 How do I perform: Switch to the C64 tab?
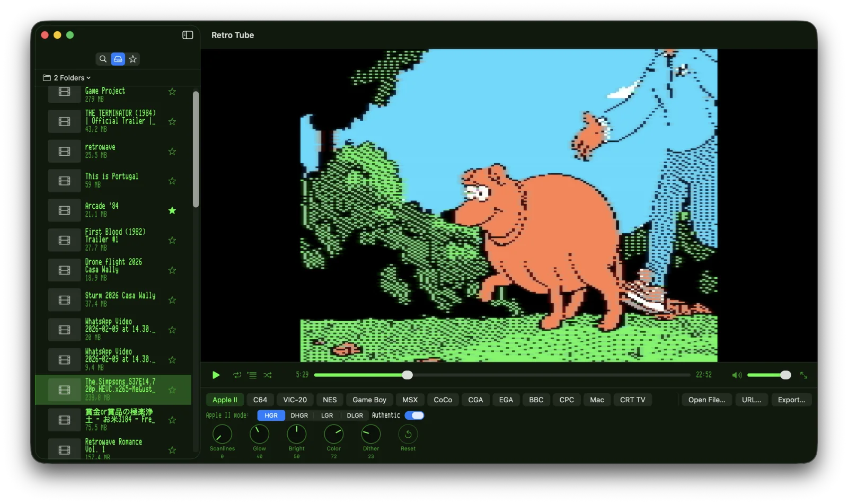pos(260,400)
